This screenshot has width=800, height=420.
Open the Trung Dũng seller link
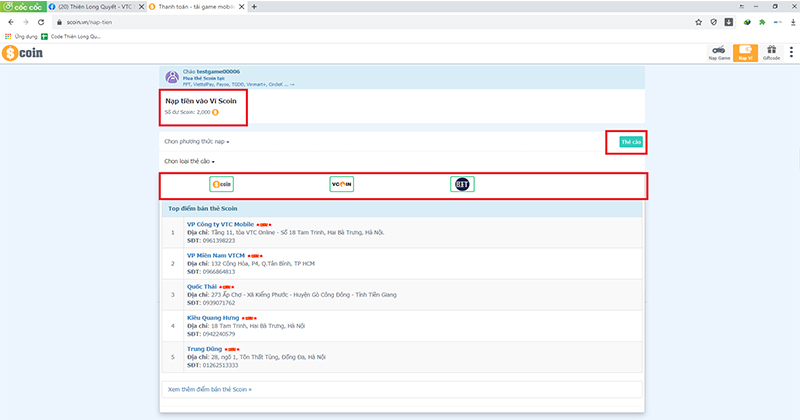[205, 349]
